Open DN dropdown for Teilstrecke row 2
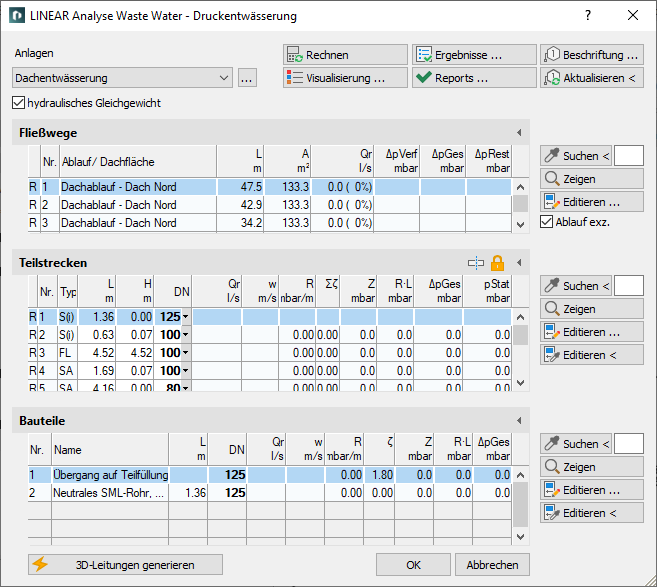This screenshot has height=587, width=657. [186, 335]
